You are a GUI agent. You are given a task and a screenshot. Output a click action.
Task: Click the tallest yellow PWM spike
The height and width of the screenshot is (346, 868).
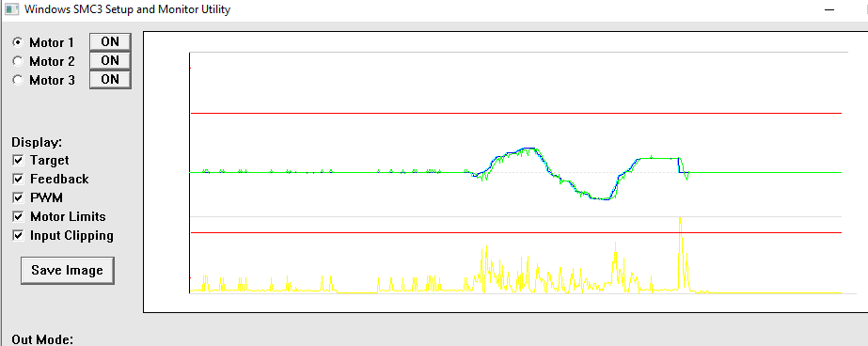tap(680, 222)
